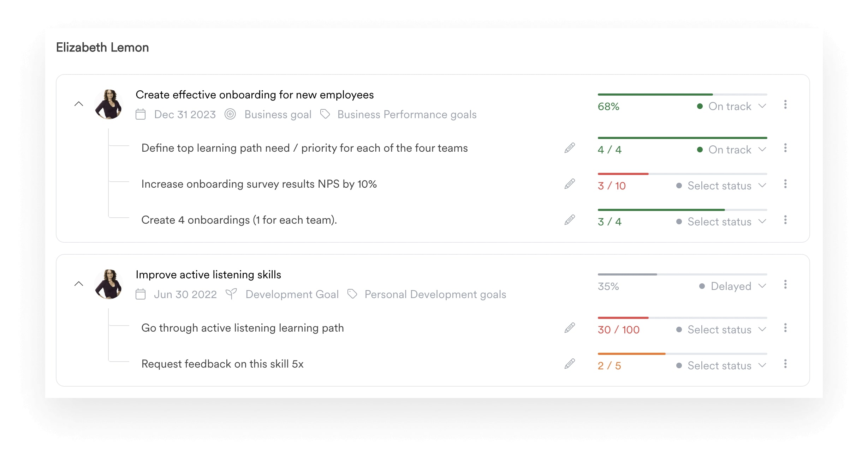868x460 pixels.
Task: Click Elizabeth Lemon profile picture in first goal
Action: point(109,103)
